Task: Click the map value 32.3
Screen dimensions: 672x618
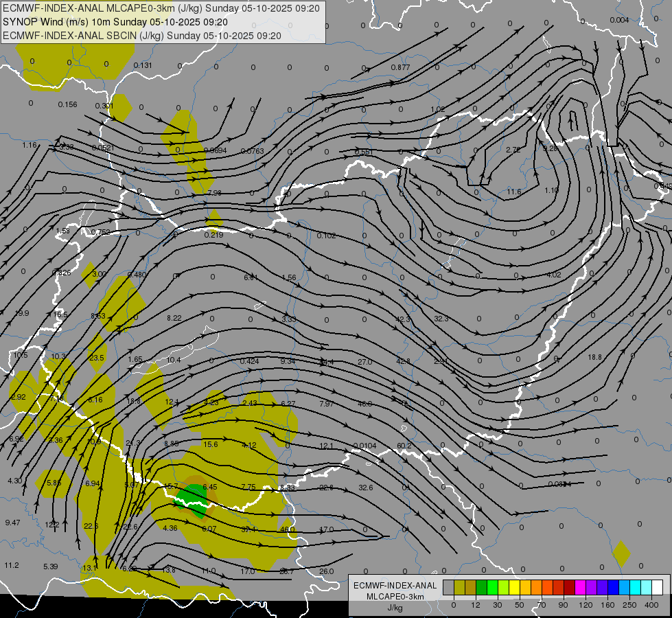Action: pos(441,319)
